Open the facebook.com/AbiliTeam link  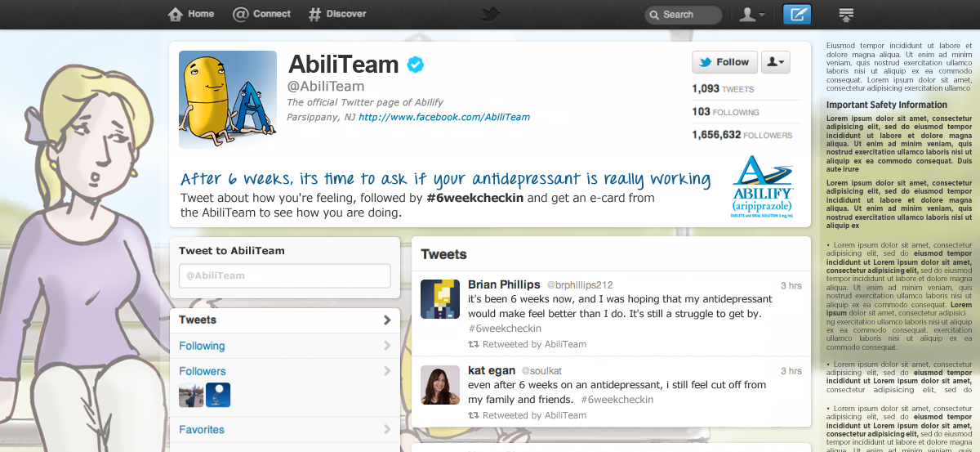pos(444,117)
